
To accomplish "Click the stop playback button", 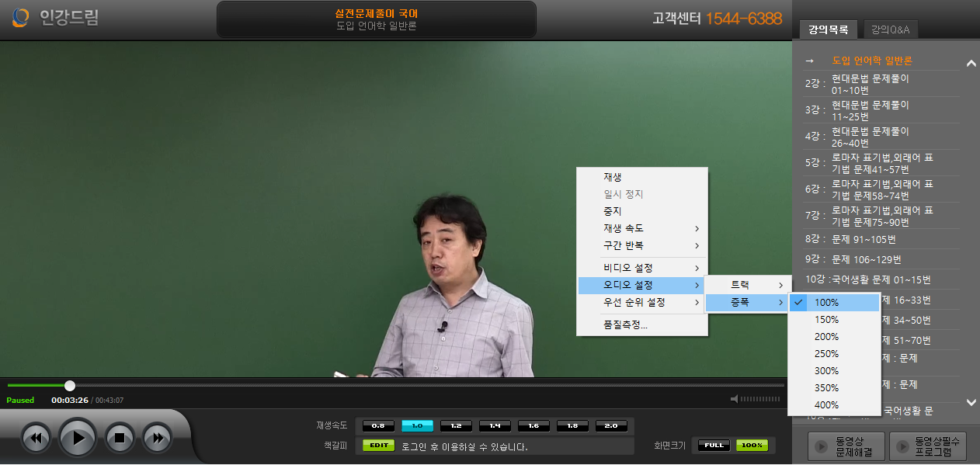I will (120, 439).
